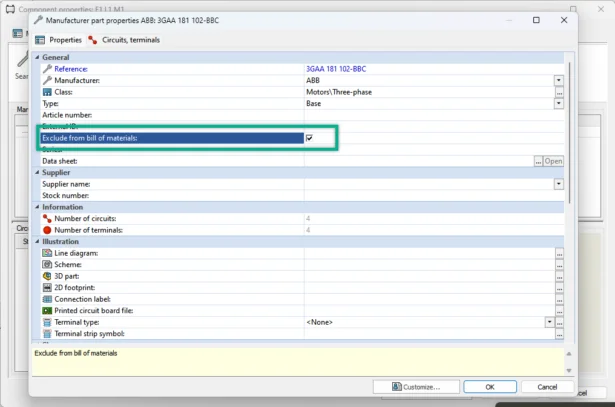This screenshot has height=407, width=615.
Task: Select the 2D footprint icon
Action: coord(47,287)
